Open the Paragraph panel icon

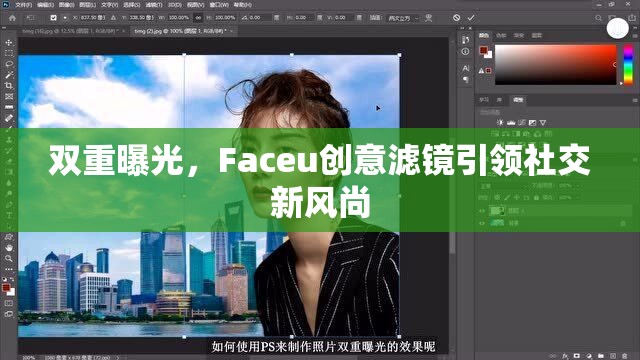point(466,80)
